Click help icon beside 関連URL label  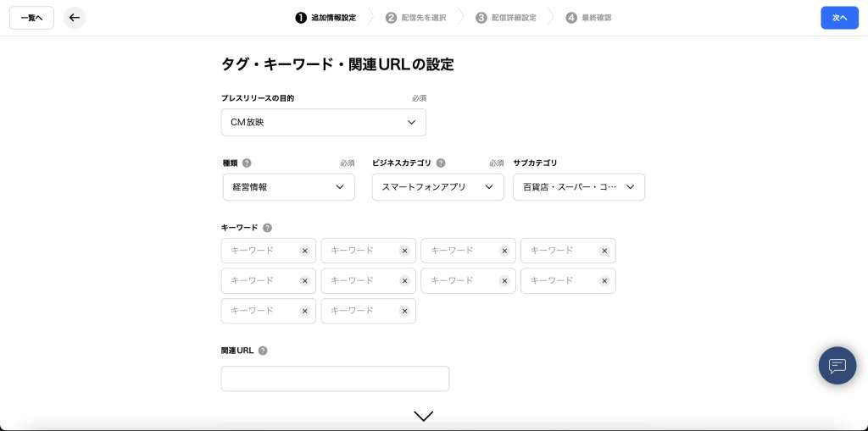[263, 351]
